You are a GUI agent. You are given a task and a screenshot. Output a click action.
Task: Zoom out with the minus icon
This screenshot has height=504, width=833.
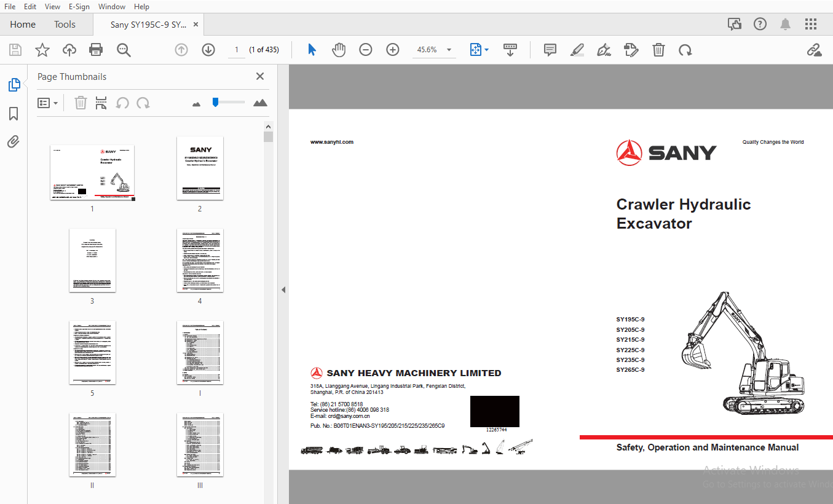(x=366, y=50)
